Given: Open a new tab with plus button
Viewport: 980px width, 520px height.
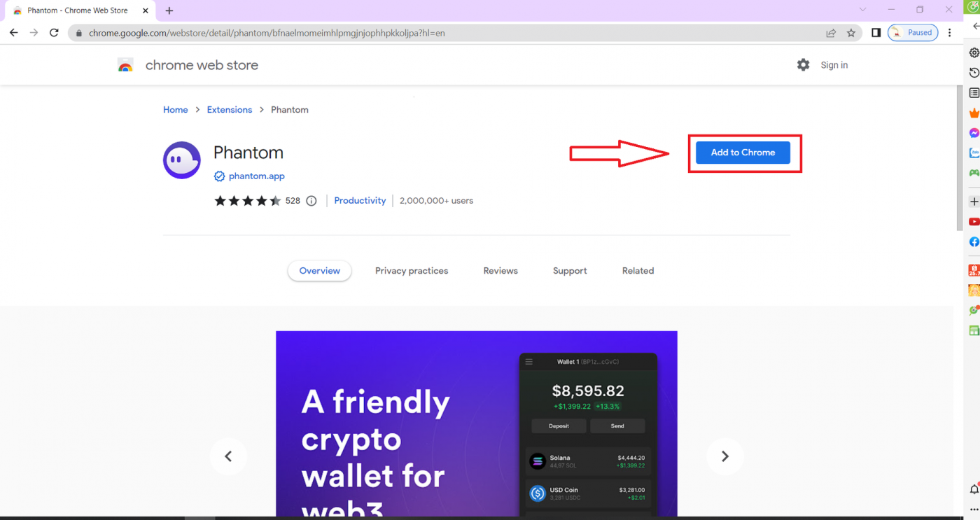Looking at the screenshot, I should (x=169, y=10).
